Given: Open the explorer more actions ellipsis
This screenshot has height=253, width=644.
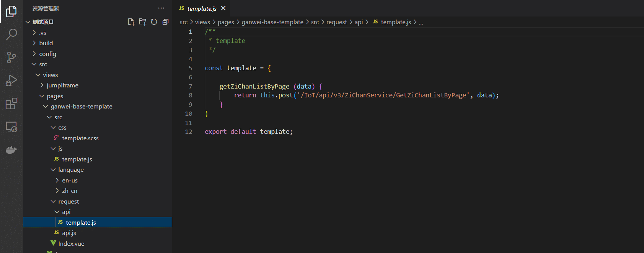Looking at the screenshot, I should [161, 8].
